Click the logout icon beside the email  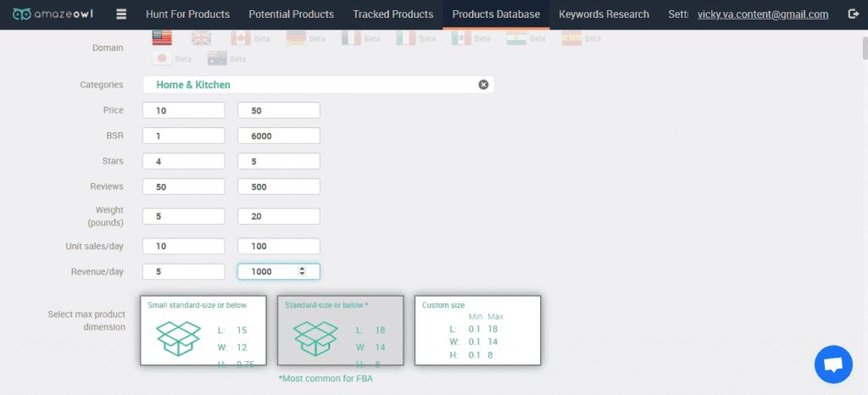coord(853,14)
